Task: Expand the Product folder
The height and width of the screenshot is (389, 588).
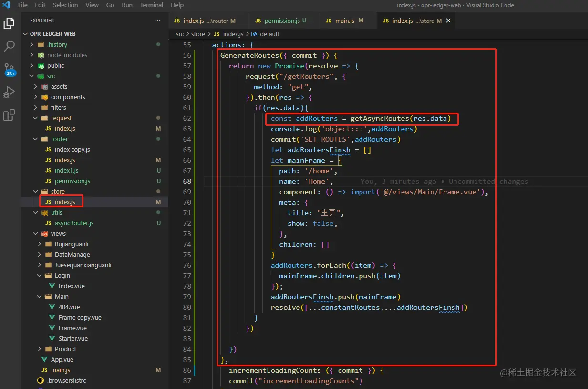Action: 39,349
